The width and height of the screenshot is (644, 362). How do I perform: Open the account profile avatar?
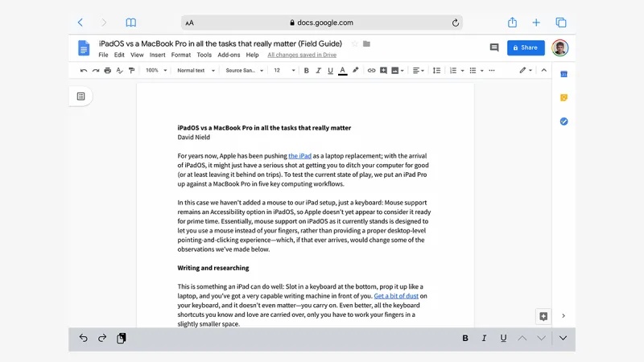click(x=559, y=47)
